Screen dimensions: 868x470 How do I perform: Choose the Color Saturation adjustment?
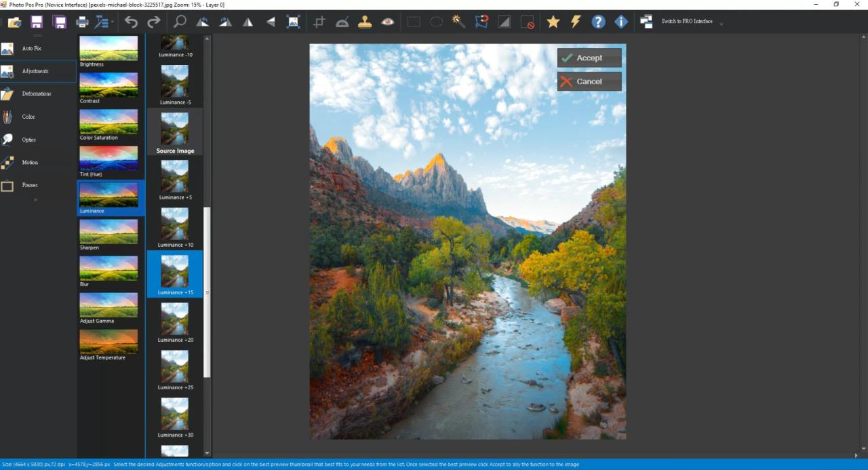108,125
